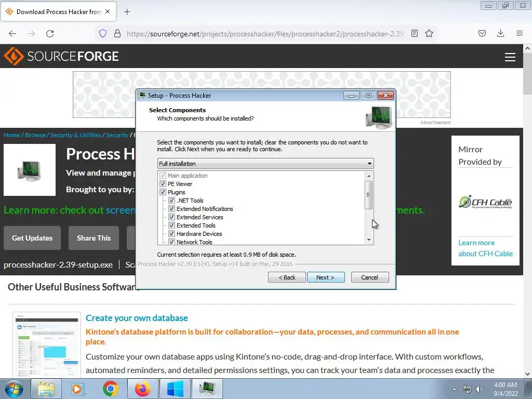Click the grayed Main application checkbox

point(163,176)
